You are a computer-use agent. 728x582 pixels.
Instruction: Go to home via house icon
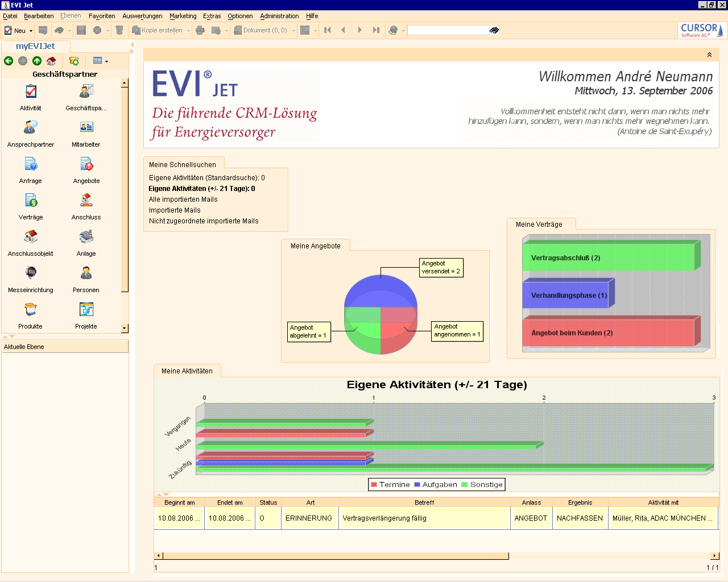click(x=51, y=61)
